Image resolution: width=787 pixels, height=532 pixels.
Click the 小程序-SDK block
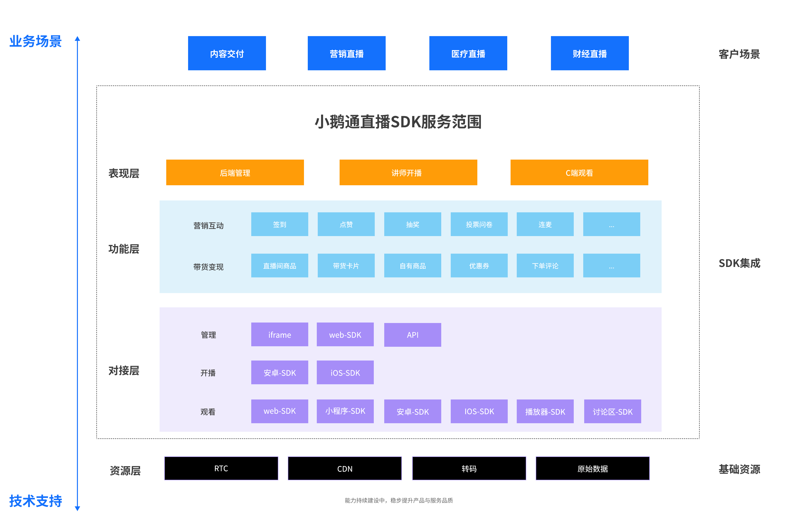(x=345, y=411)
